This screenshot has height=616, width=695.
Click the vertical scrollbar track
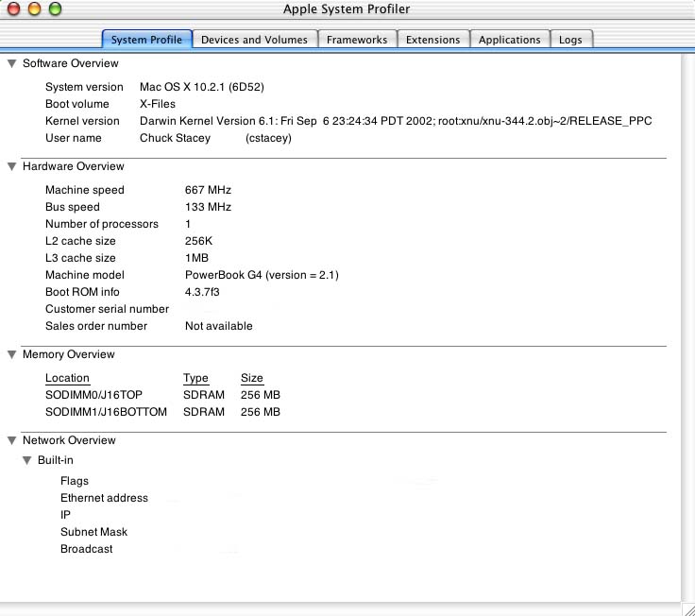687,328
